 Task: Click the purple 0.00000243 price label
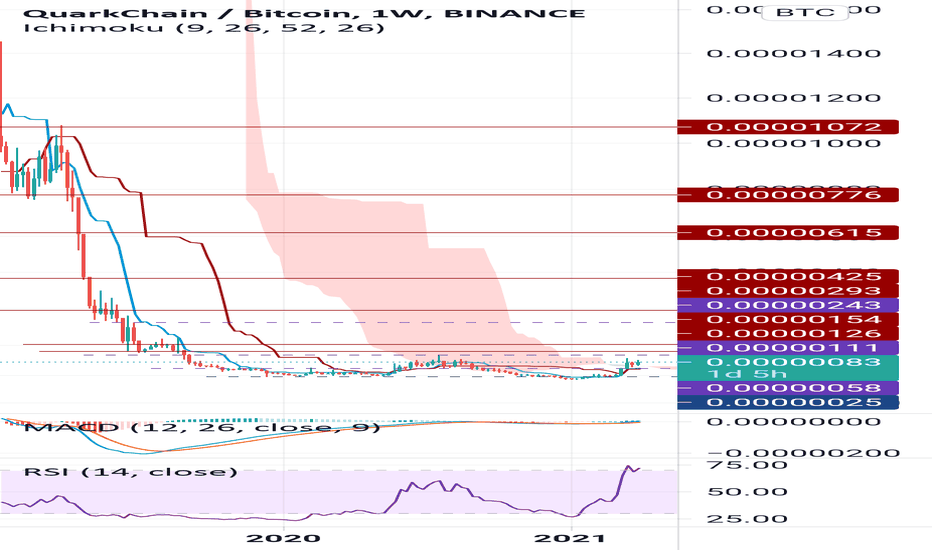[x=788, y=305]
